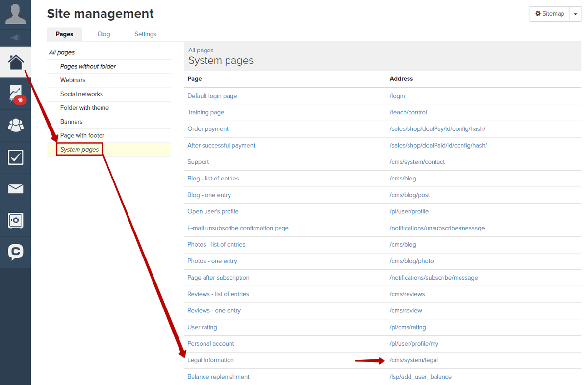Open the mail envelope icon

tap(15, 188)
